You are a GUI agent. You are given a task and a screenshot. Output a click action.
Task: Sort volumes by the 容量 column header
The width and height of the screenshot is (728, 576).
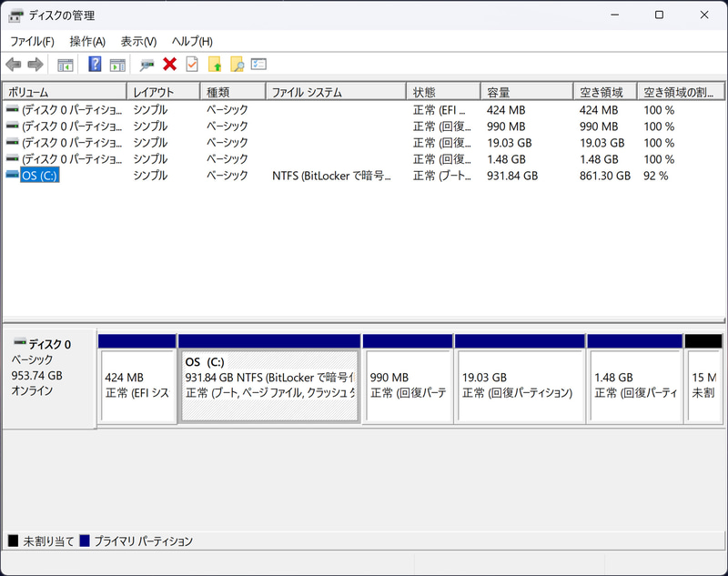(526, 90)
